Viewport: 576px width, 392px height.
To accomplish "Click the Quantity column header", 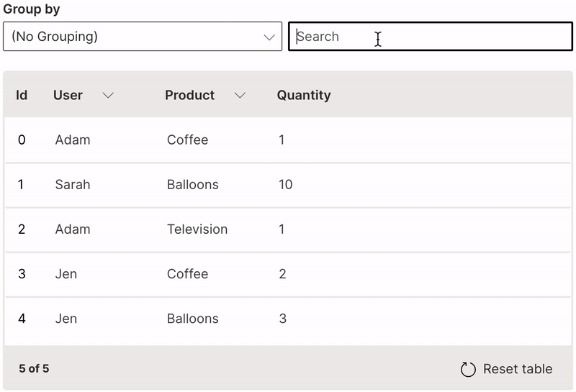I will (303, 96).
